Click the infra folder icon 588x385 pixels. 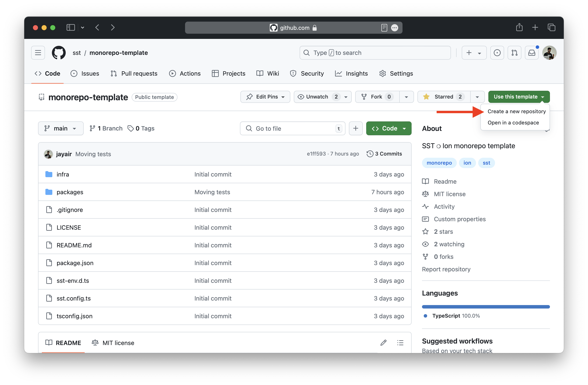point(49,174)
